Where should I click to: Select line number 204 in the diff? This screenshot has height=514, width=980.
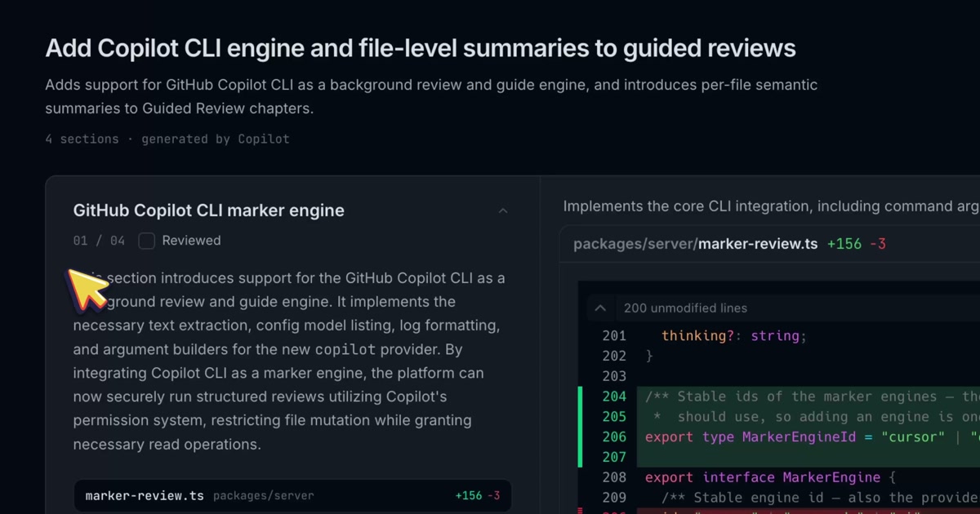tap(614, 397)
